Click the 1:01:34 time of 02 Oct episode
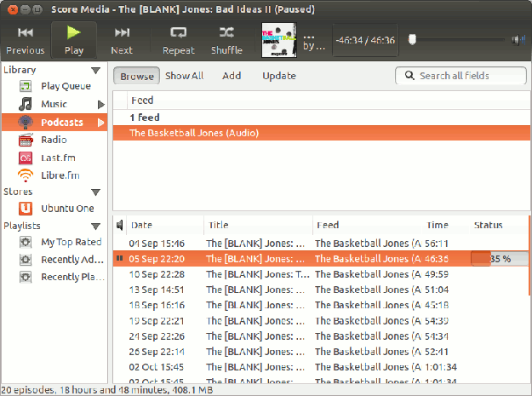This screenshot has height=396, width=532. pyautogui.click(x=440, y=367)
